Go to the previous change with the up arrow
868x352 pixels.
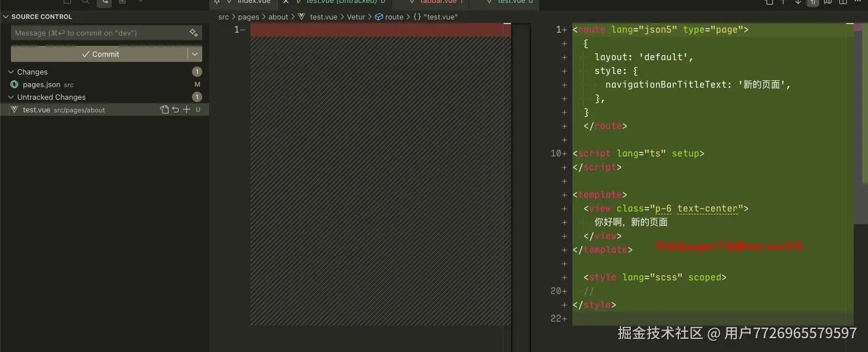pyautogui.click(x=783, y=2)
